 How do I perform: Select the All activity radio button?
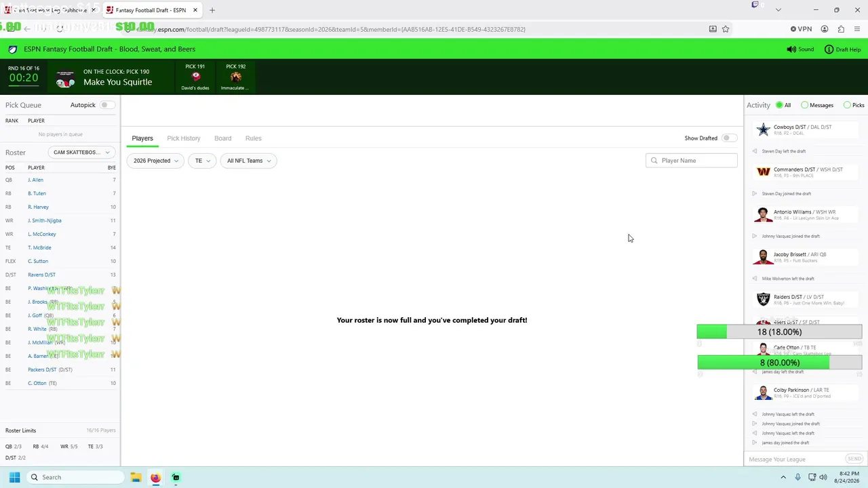coord(779,105)
